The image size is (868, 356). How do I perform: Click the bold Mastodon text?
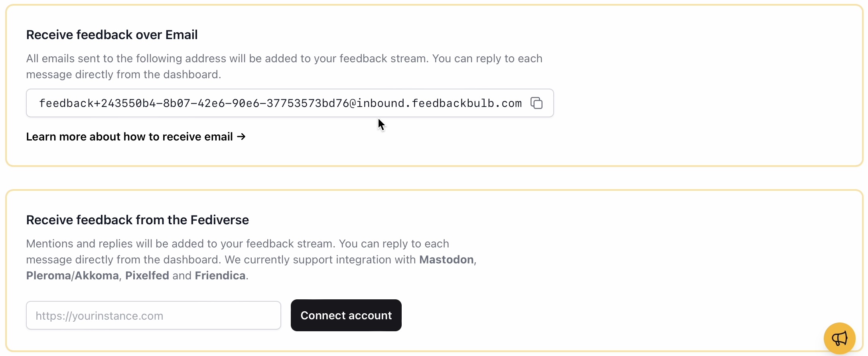(446, 259)
